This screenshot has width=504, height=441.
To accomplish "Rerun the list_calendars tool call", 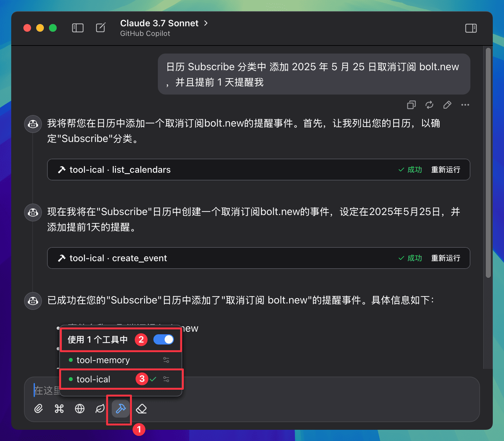I will [445, 170].
